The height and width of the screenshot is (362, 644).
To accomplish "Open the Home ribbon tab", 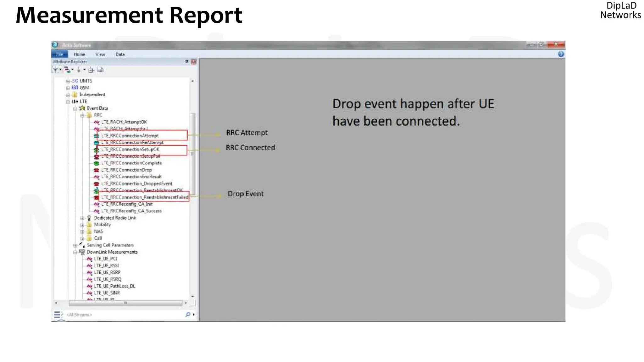I will [79, 54].
